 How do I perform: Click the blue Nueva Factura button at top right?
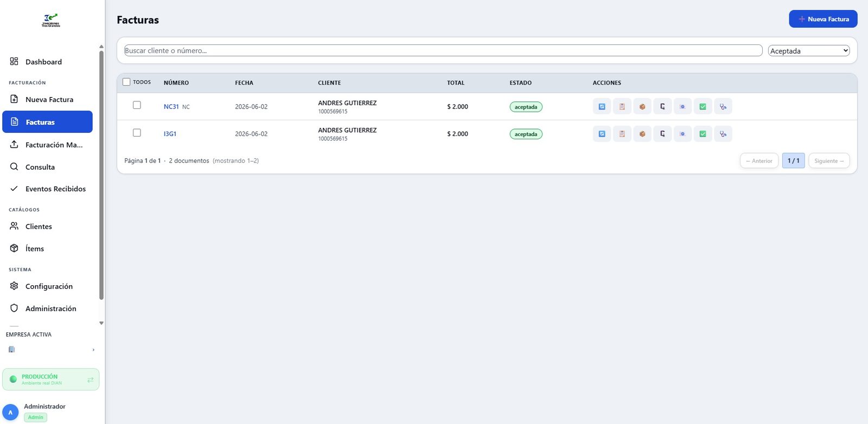tap(823, 19)
